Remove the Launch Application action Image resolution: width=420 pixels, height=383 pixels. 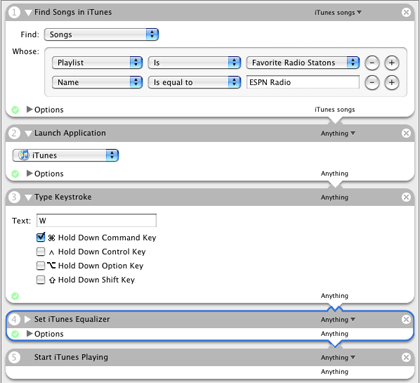point(406,133)
